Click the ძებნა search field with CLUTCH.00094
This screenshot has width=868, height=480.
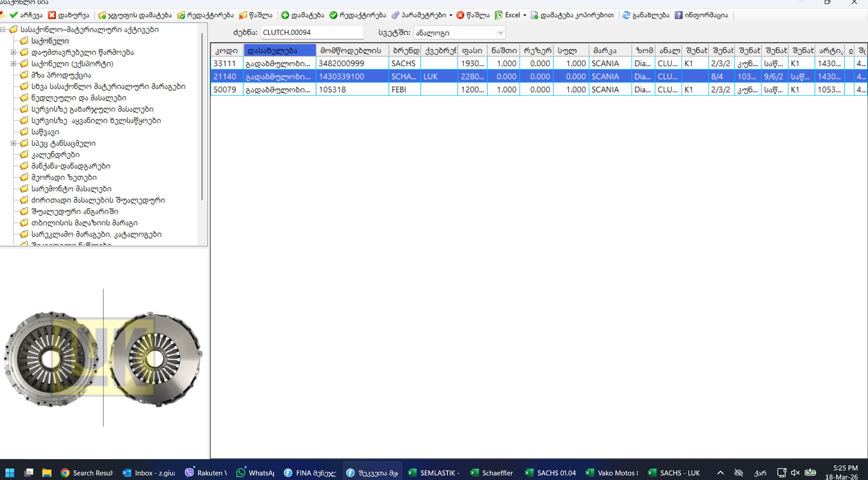(312, 33)
